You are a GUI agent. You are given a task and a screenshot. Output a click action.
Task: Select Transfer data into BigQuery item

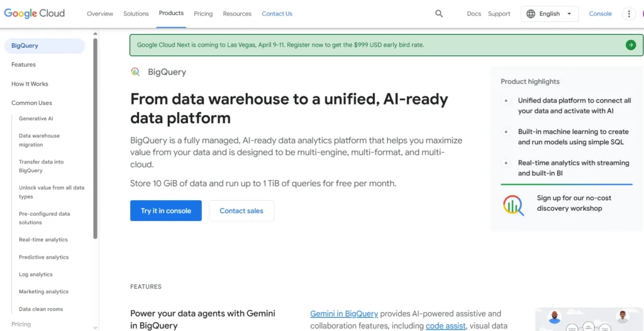pos(41,166)
